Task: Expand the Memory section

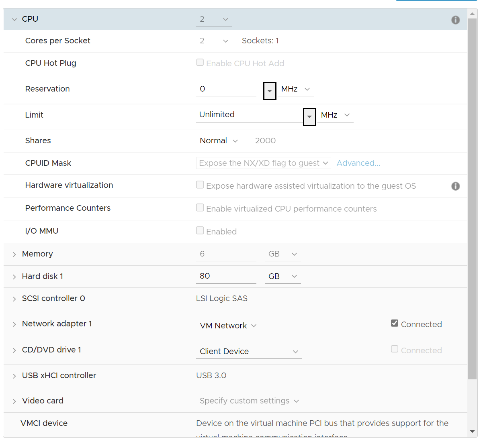Action: click(14, 255)
